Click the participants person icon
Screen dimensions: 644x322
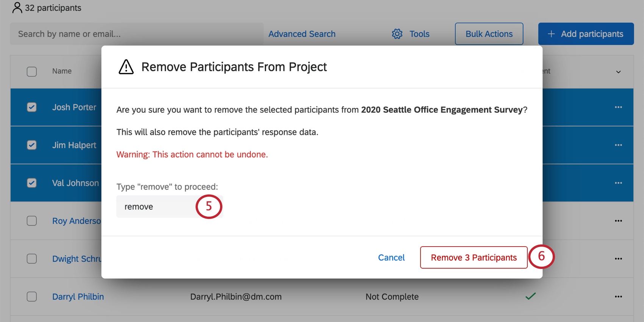tap(17, 7)
